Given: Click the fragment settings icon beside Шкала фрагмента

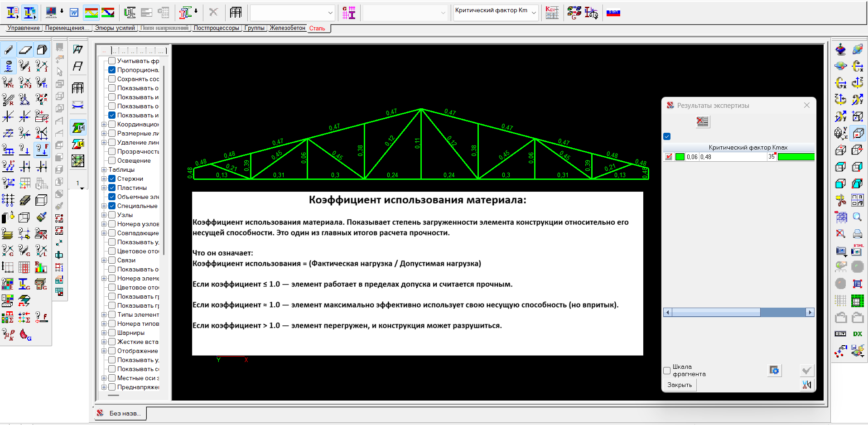Looking at the screenshot, I should pyautogui.click(x=775, y=370).
